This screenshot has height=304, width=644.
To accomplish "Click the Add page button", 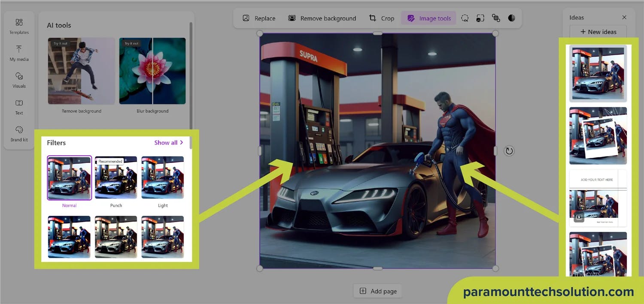I will click(x=378, y=291).
